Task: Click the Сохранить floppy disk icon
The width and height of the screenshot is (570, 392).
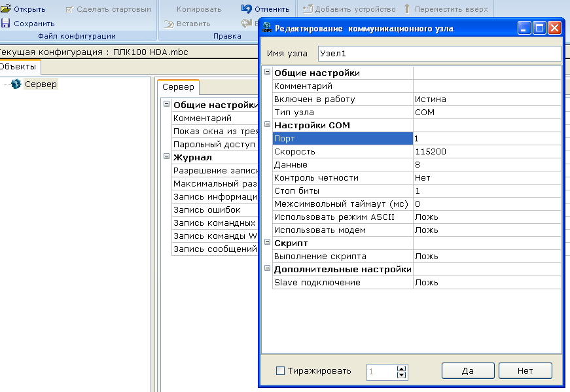Action: pos(6,24)
